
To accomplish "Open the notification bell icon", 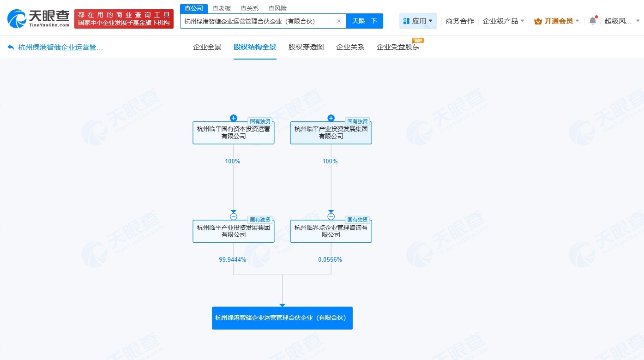I will point(592,21).
